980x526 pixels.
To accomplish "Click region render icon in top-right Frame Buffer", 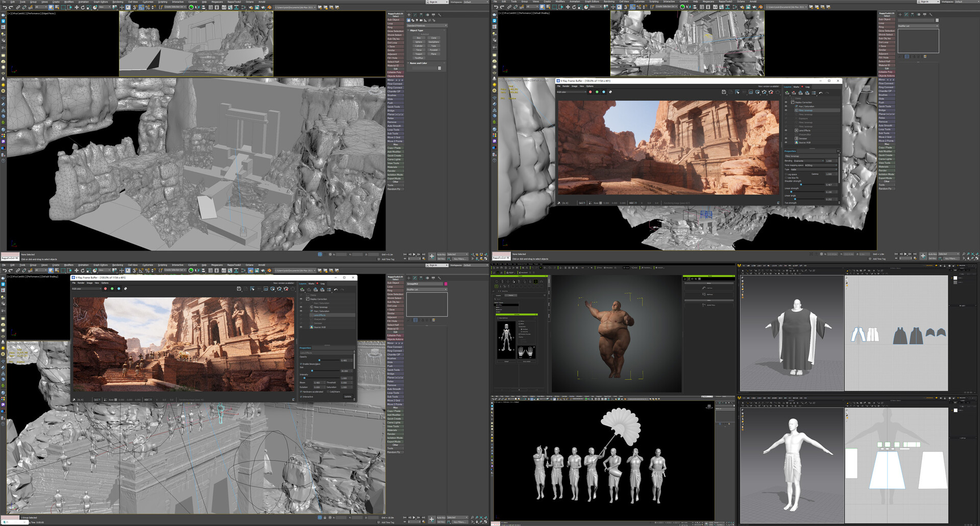I will click(750, 92).
